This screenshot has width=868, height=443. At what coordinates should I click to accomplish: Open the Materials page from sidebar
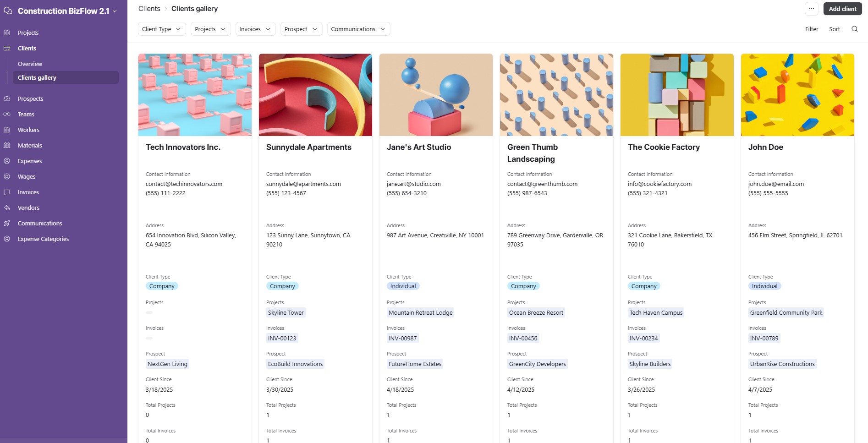pyautogui.click(x=30, y=145)
